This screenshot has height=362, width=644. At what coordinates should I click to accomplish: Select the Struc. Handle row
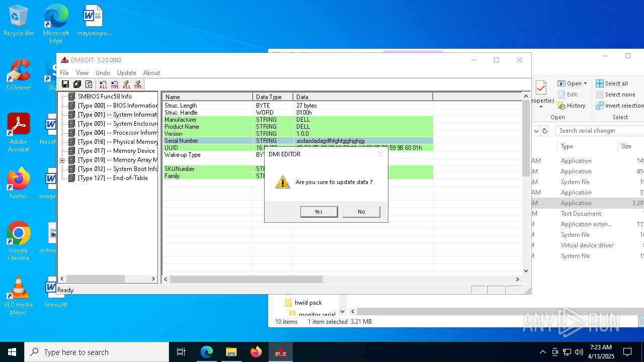pos(298,113)
